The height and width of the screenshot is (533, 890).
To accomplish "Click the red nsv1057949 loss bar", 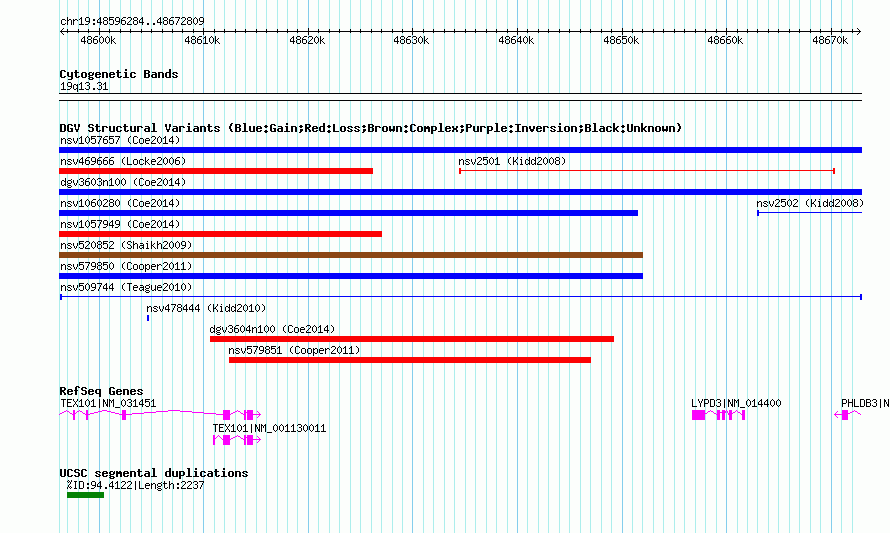I will 220,234.
